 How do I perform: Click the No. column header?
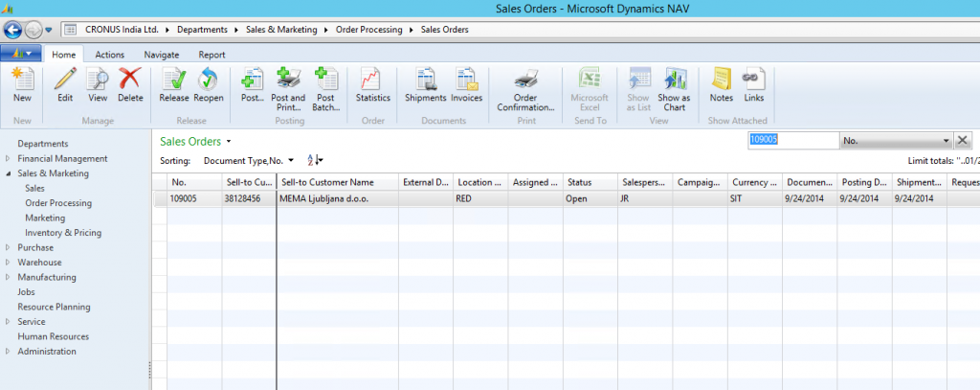point(194,182)
